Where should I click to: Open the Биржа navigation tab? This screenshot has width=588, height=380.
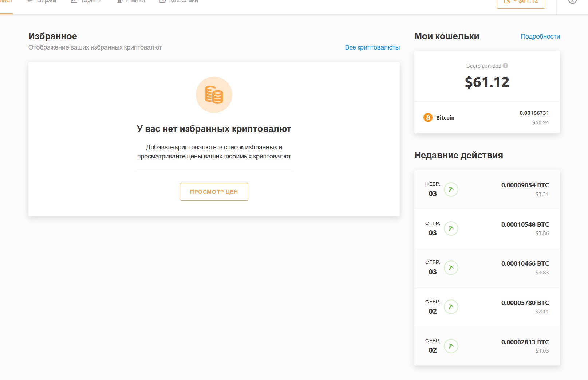coord(42,1)
